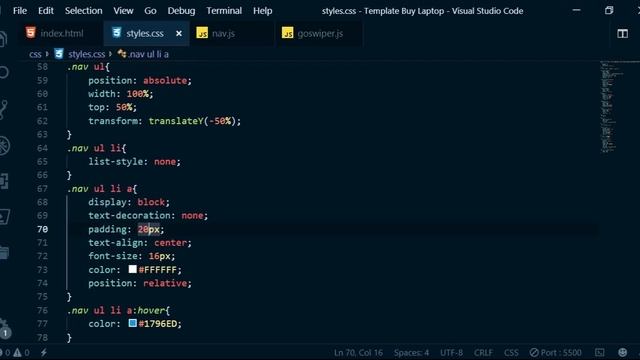Click the styles.css breadcrumb
This screenshot has height=360, width=640.
click(86, 54)
